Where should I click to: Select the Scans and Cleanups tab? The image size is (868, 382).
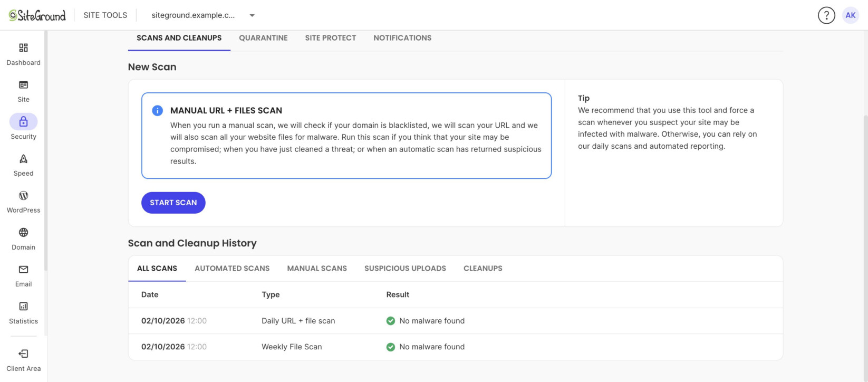[x=179, y=38]
